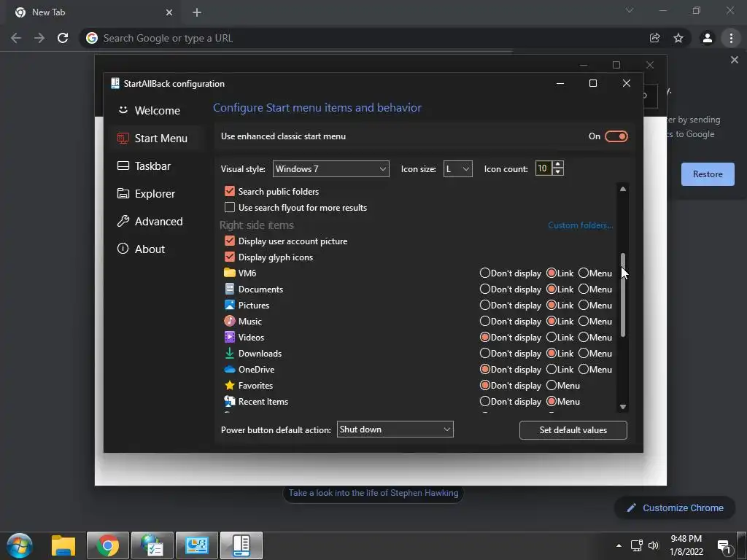The width and height of the screenshot is (747, 560).
Task: Click the Music note icon
Action: point(230,321)
